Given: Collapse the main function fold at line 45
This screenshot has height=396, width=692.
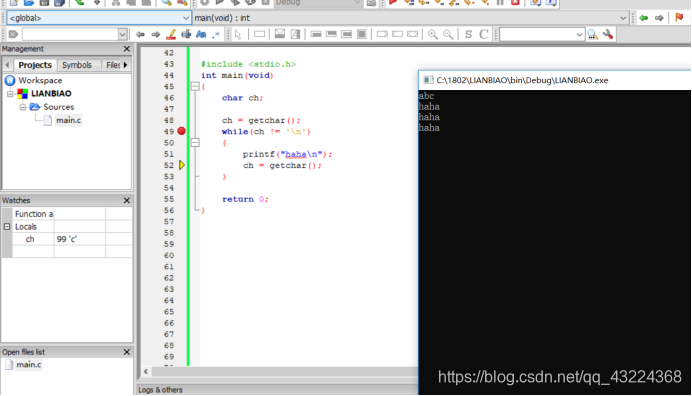Looking at the screenshot, I should tap(195, 87).
